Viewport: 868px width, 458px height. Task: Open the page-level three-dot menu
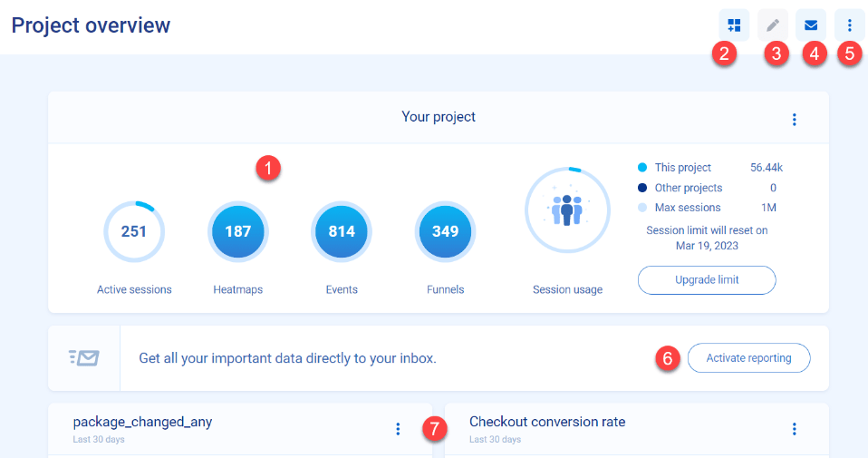click(849, 24)
